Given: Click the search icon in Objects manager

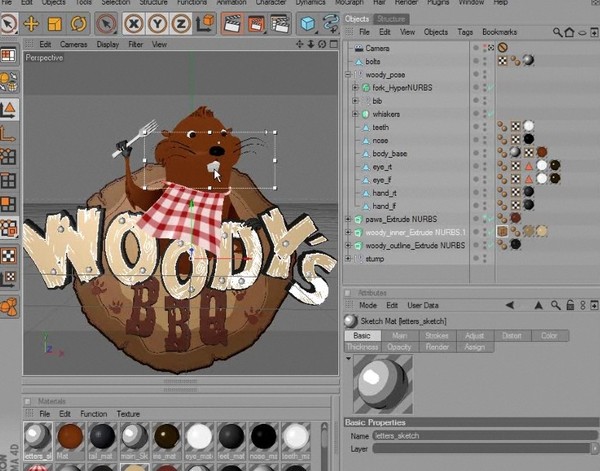Looking at the screenshot, I should (x=558, y=32).
